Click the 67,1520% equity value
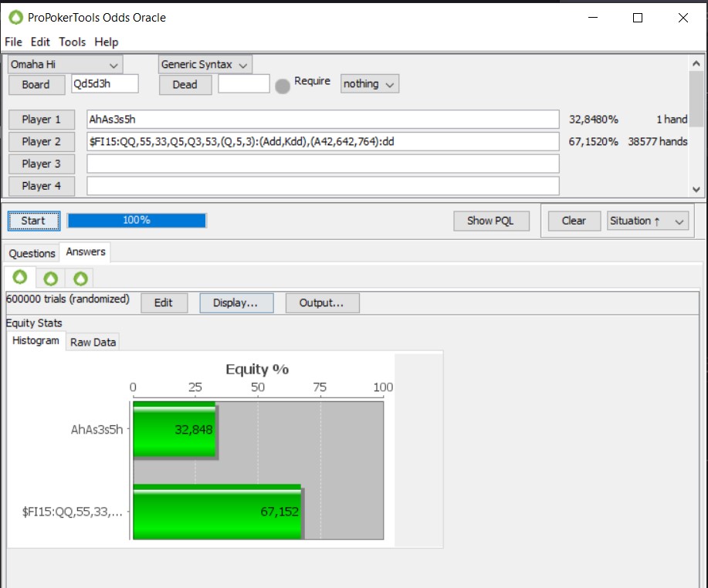This screenshot has width=708, height=588. point(593,142)
